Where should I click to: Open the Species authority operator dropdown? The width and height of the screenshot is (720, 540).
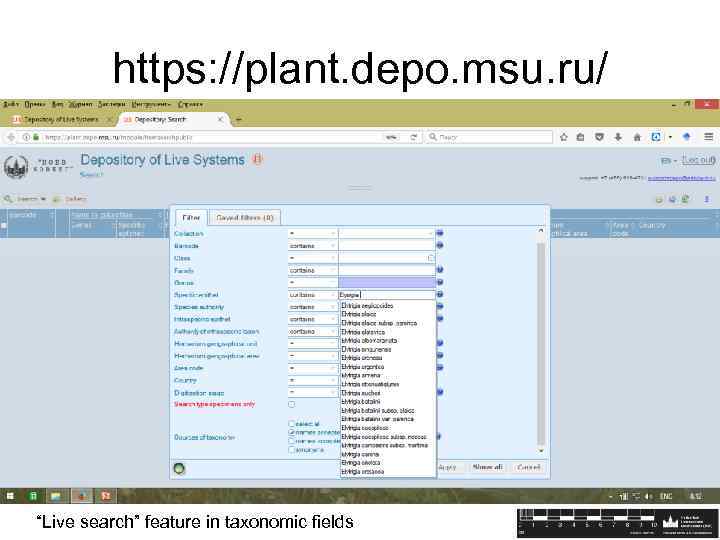click(313, 307)
